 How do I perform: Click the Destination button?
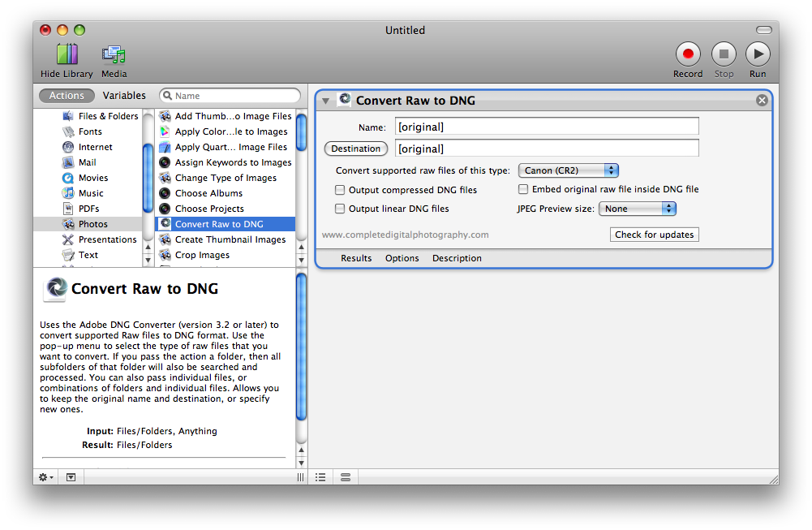point(356,149)
